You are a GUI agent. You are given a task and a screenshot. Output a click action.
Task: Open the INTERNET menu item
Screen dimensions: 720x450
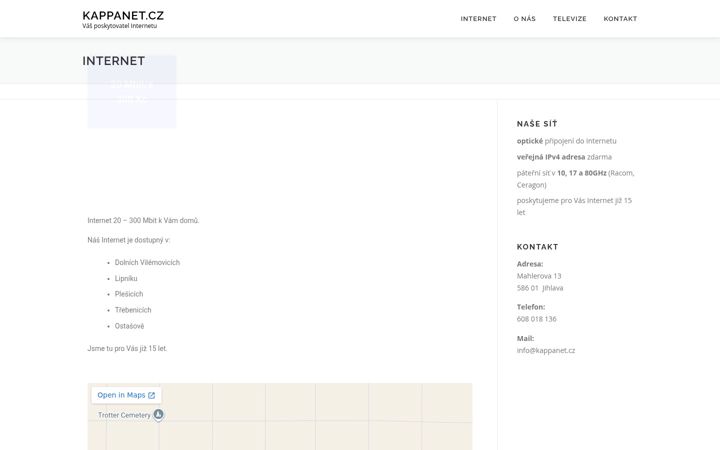coord(478,19)
